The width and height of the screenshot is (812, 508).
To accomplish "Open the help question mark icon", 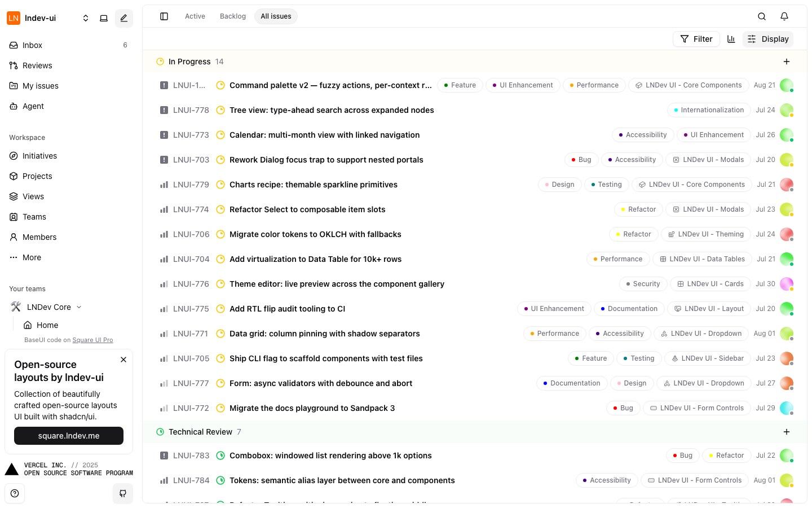I will tap(15, 493).
